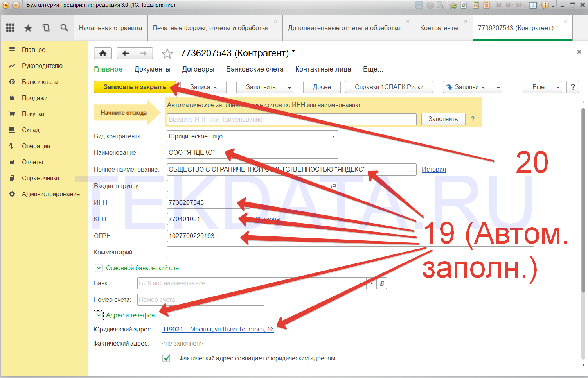
Task: Navigate back with the left arrow
Action: [126, 53]
